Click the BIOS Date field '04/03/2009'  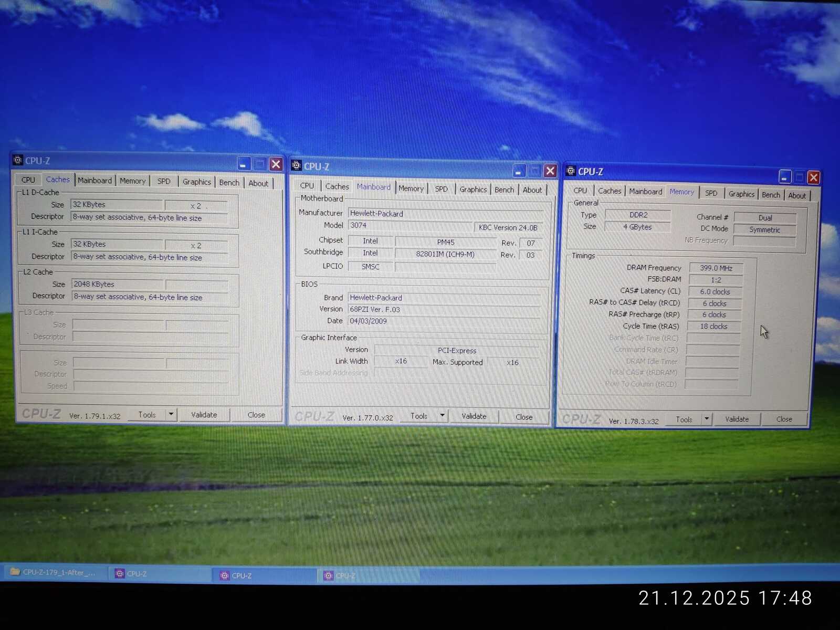[x=444, y=321]
